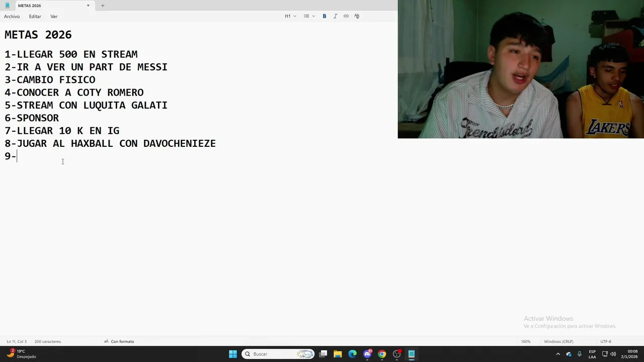Viewport: 644px width, 362px height.
Task: Click line 6-SPONSOR
Action: [32, 118]
